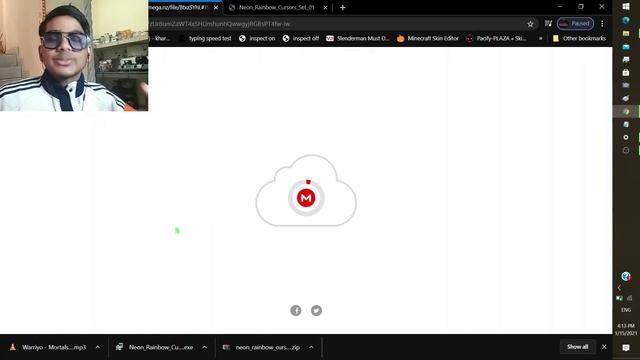The height and width of the screenshot is (360, 640).
Task: Close the Neon_Rainbow_Cursors_Set_01 tab
Action: (325, 7)
